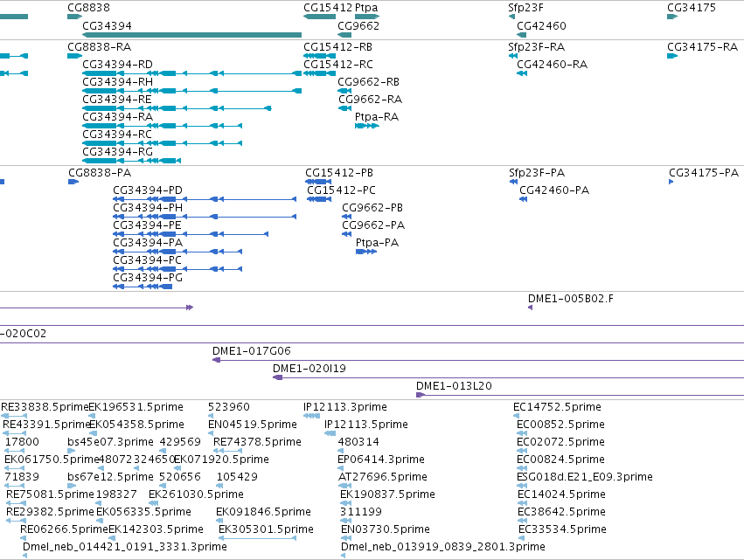Image resolution: width=744 pixels, height=560 pixels.
Task: Select transcript CG34394-RD
Action: tap(118, 65)
